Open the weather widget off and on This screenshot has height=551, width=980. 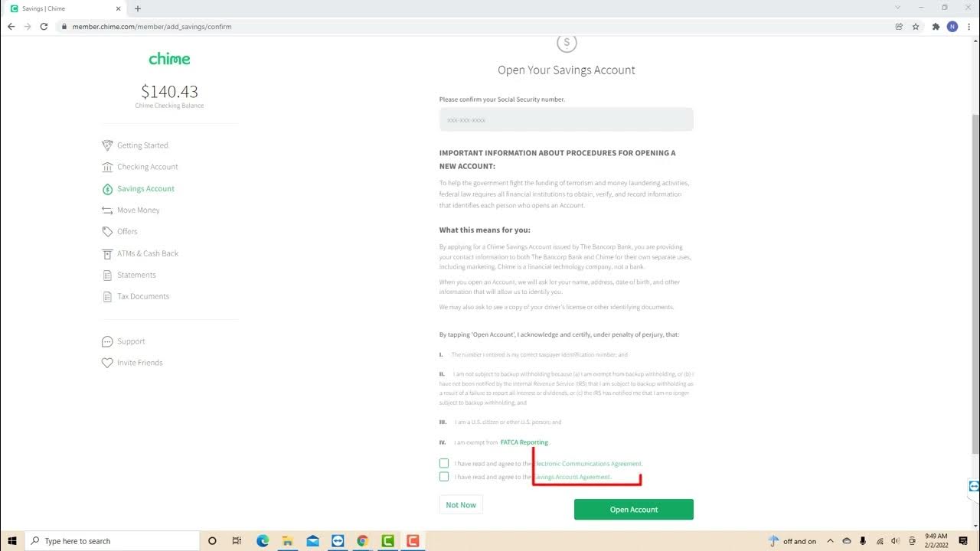pyautogui.click(x=792, y=541)
